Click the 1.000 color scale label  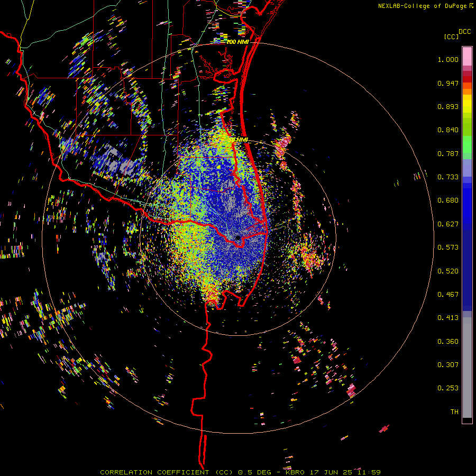pos(448,59)
